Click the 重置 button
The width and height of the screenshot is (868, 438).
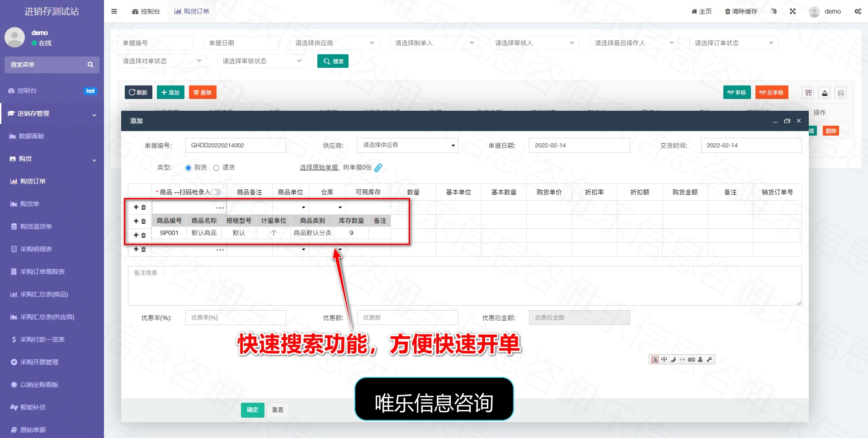pyautogui.click(x=278, y=410)
